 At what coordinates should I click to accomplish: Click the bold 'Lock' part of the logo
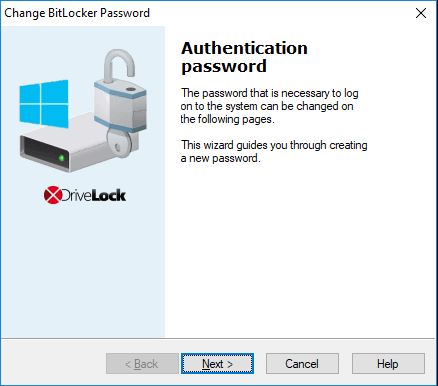(x=109, y=195)
